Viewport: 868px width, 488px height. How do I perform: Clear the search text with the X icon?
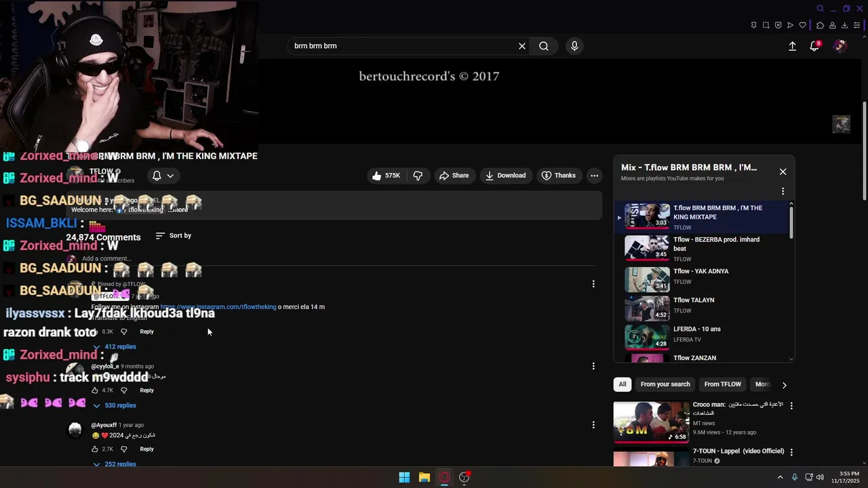522,46
